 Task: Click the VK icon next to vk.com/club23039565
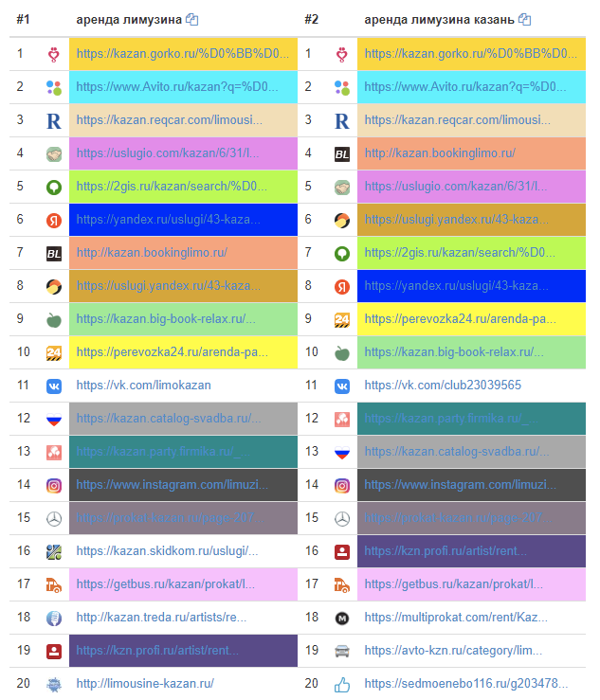(342, 386)
